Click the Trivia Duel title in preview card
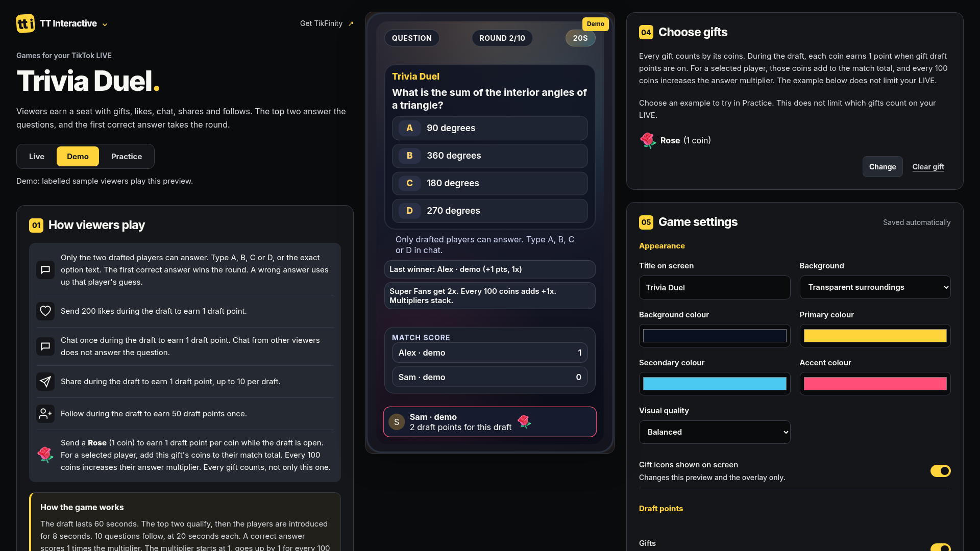The height and width of the screenshot is (551, 980). [x=415, y=77]
